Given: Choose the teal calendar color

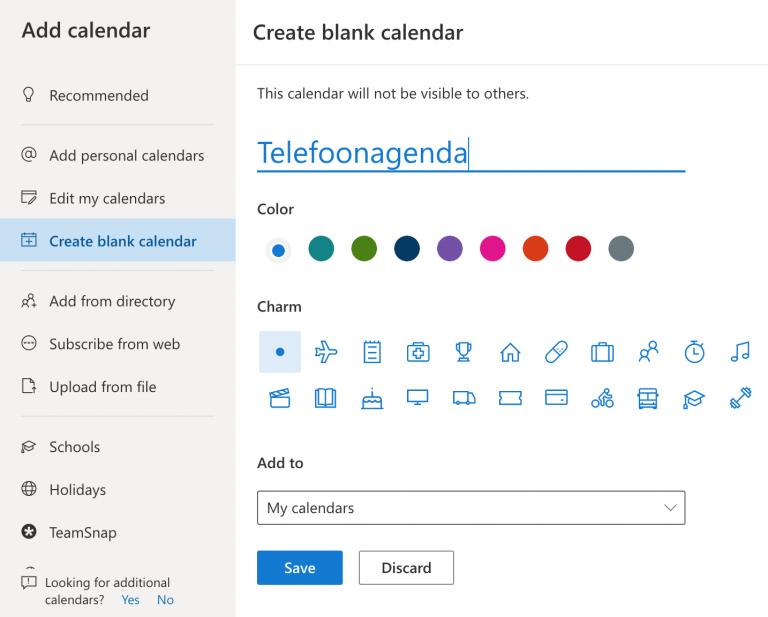Looking at the screenshot, I should [x=321, y=248].
